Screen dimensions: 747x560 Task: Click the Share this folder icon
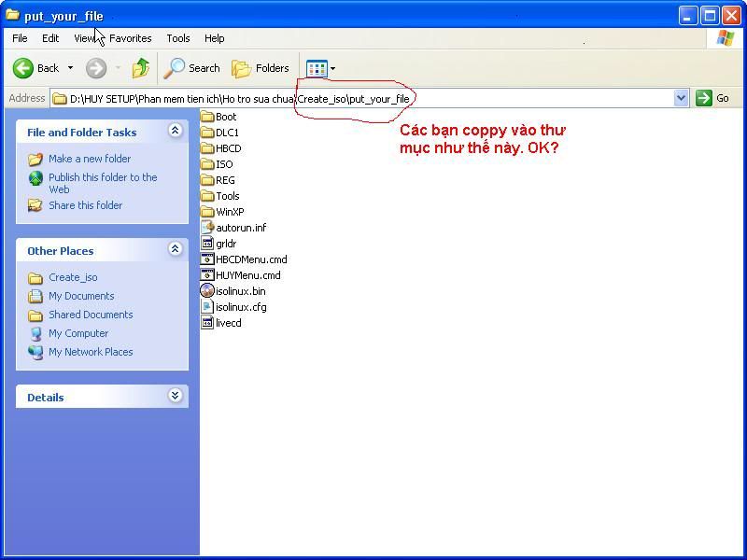pyautogui.click(x=35, y=205)
